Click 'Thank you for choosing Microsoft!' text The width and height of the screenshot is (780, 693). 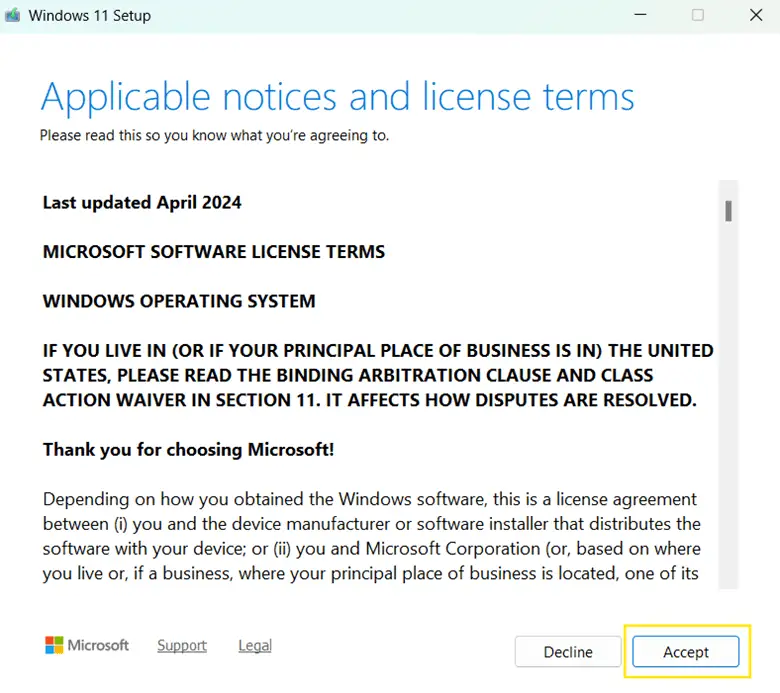189,449
